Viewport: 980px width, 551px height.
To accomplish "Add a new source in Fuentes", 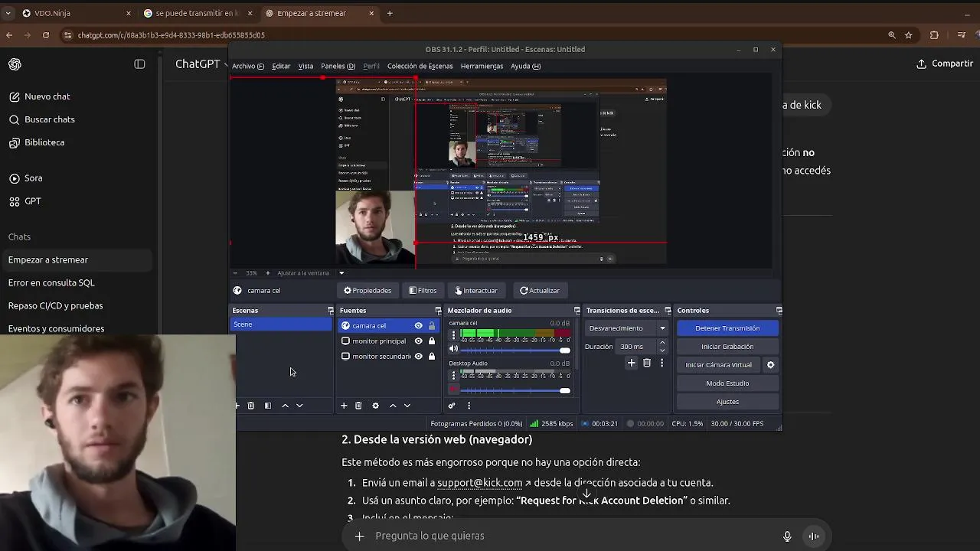I will coord(344,406).
